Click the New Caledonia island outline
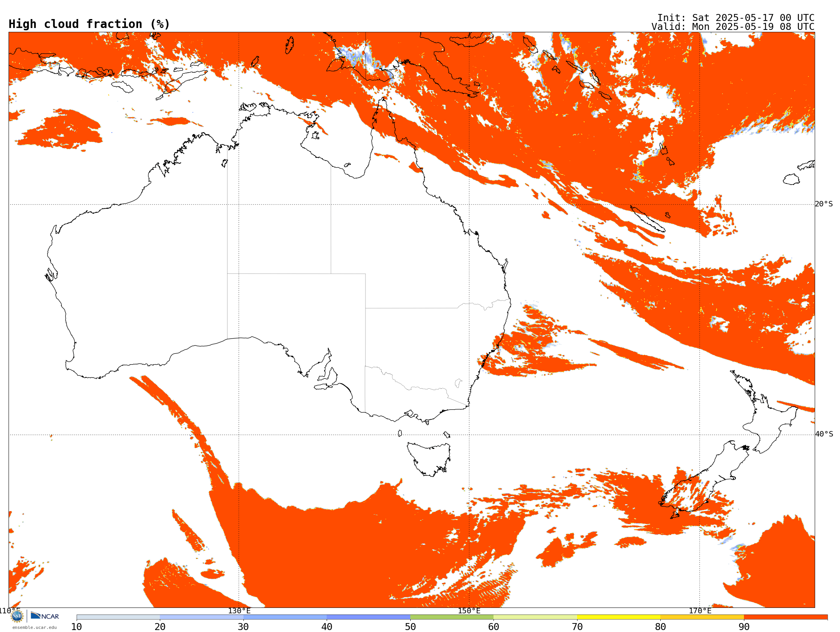840x632 pixels. (647, 219)
